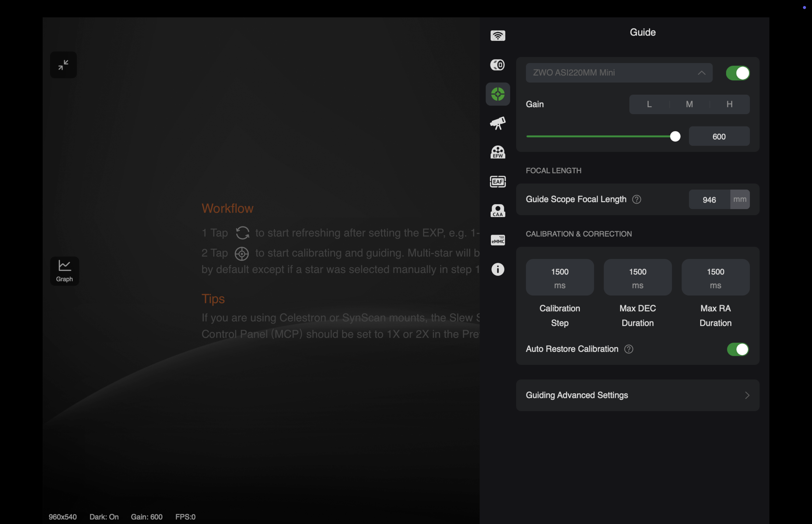Disable Auto Restore Calibration toggle
Image resolution: width=812 pixels, height=524 pixels.
point(738,349)
